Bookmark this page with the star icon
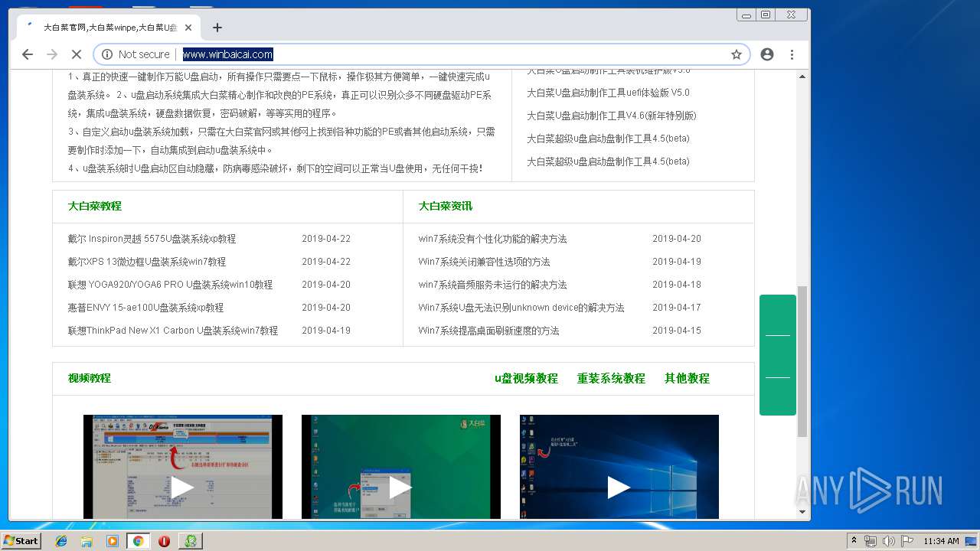Viewport: 980px width, 551px height. pos(737,54)
